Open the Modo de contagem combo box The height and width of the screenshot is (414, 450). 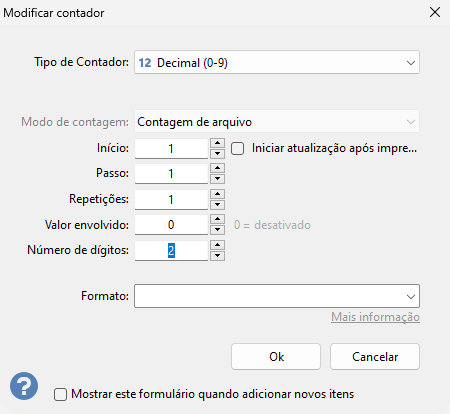click(x=277, y=122)
